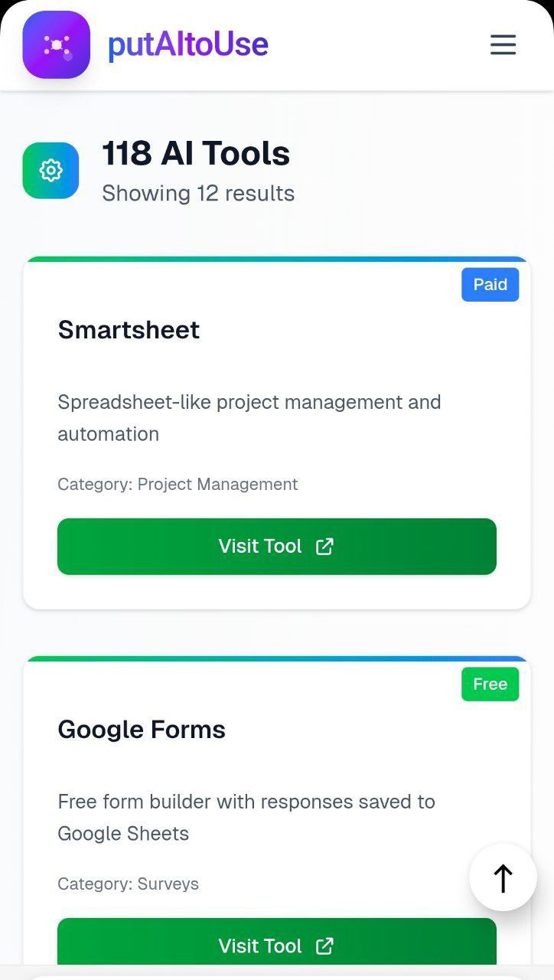554x980 pixels.
Task: Click the Showing 12 results text
Action: (198, 193)
